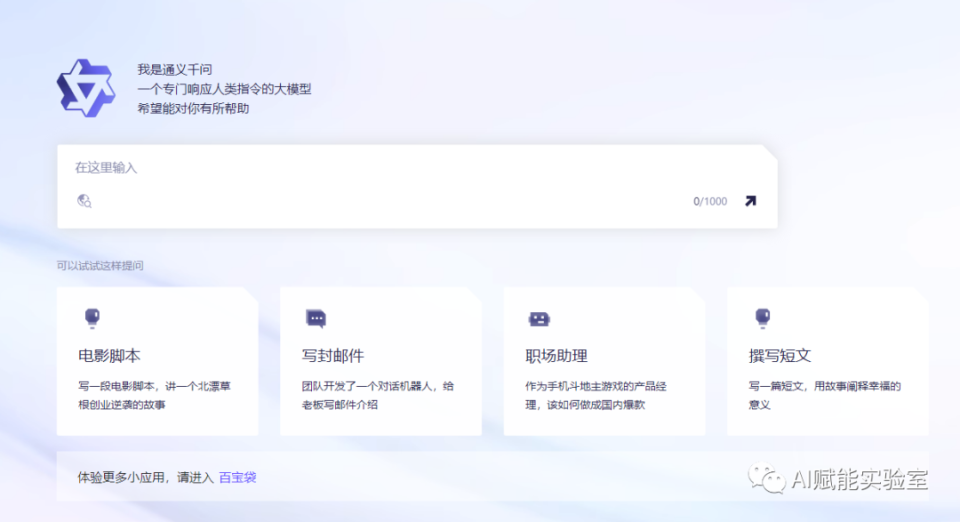Click the 体验更多小应用，请进入 text
The height and width of the screenshot is (522, 960).
point(145,477)
